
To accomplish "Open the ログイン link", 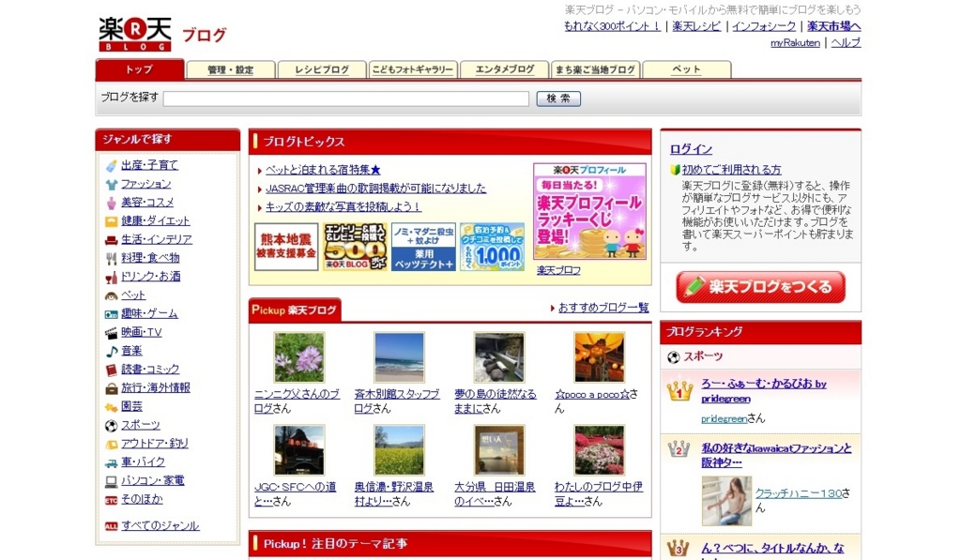I will pyautogui.click(x=691, y=149).
